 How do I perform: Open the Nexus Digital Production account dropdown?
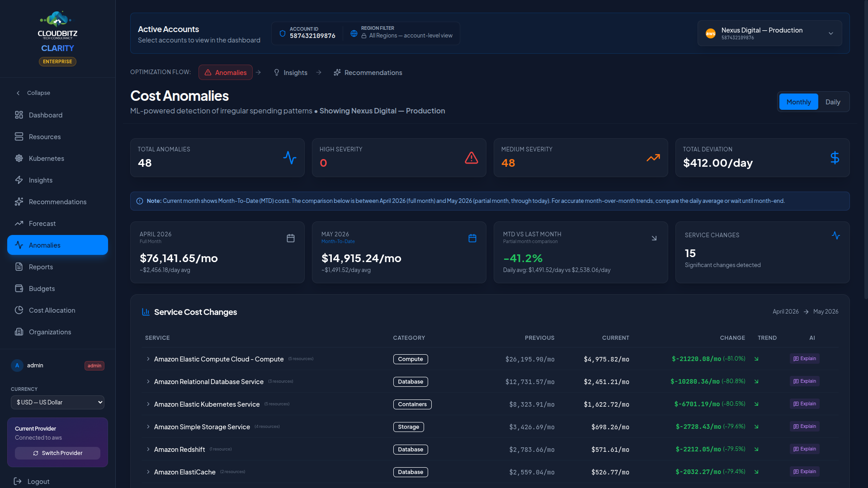click(x=769, y=33)
